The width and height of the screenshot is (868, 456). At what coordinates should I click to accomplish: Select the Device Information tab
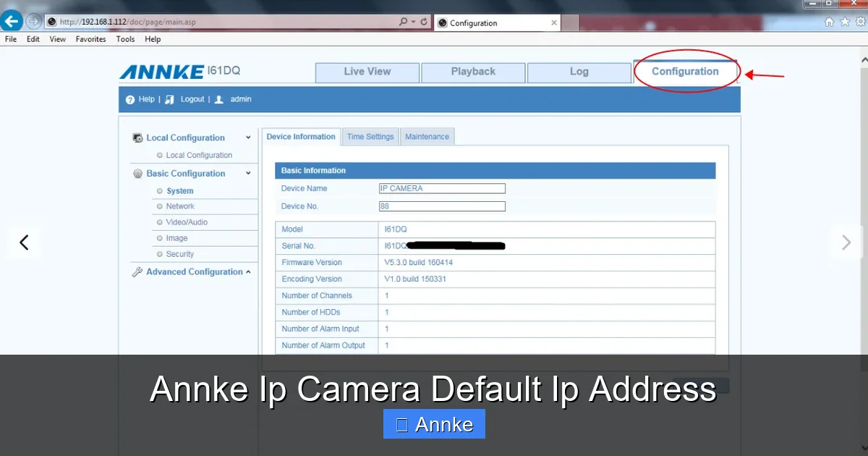pyautogui.click(x=301, y=136)
